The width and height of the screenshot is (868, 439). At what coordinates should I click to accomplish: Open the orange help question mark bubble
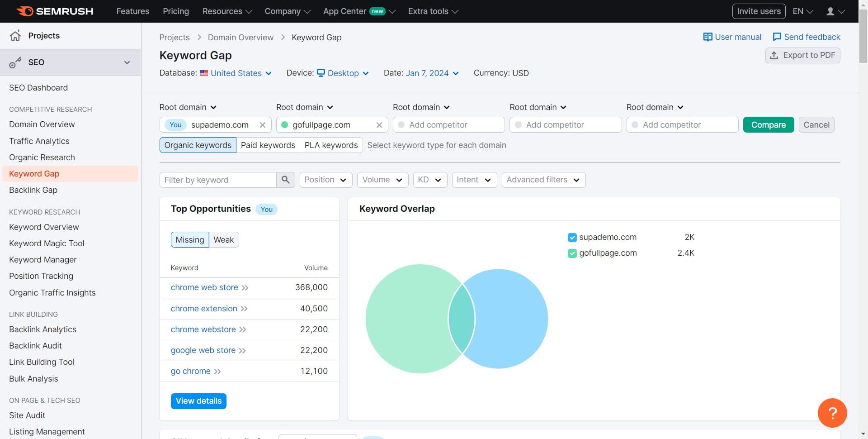pyautogui.click(x=832, y=413)
